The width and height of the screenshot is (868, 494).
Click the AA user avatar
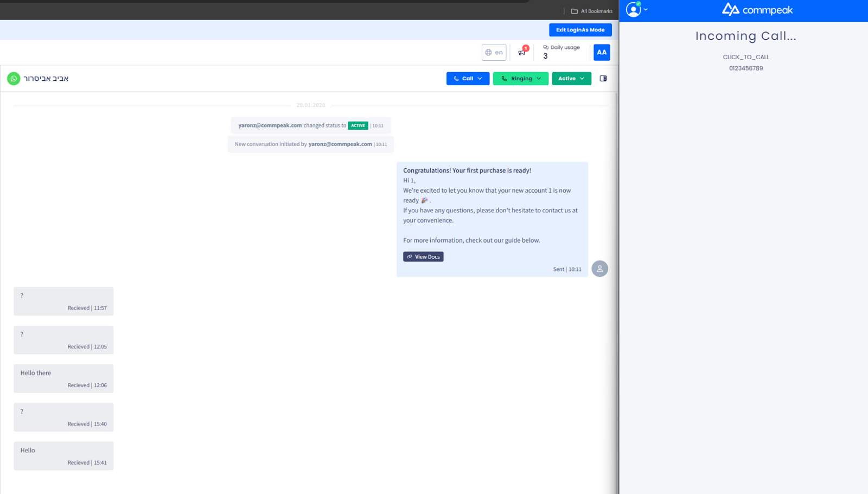coord(602,53)
